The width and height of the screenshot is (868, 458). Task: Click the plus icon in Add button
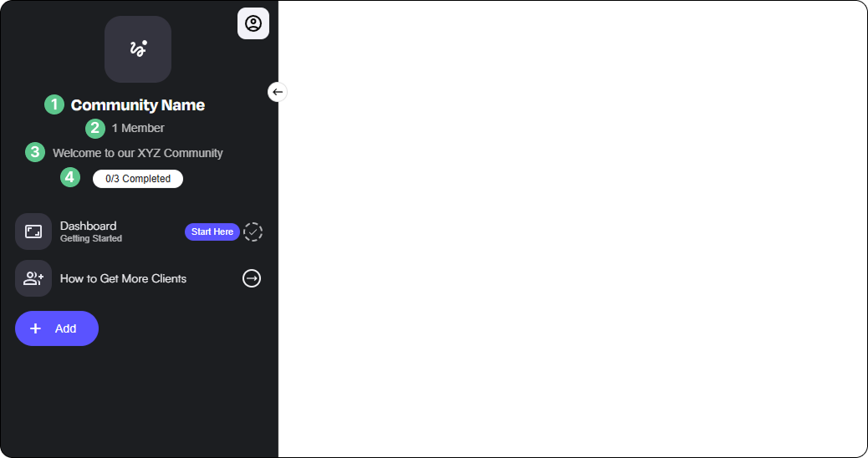pos(35,328)
